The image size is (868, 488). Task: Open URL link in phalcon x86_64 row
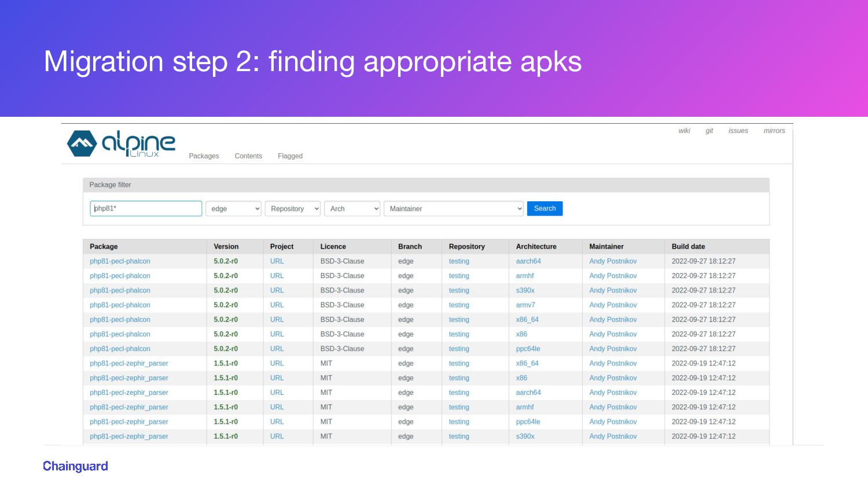tap(277, 319)
